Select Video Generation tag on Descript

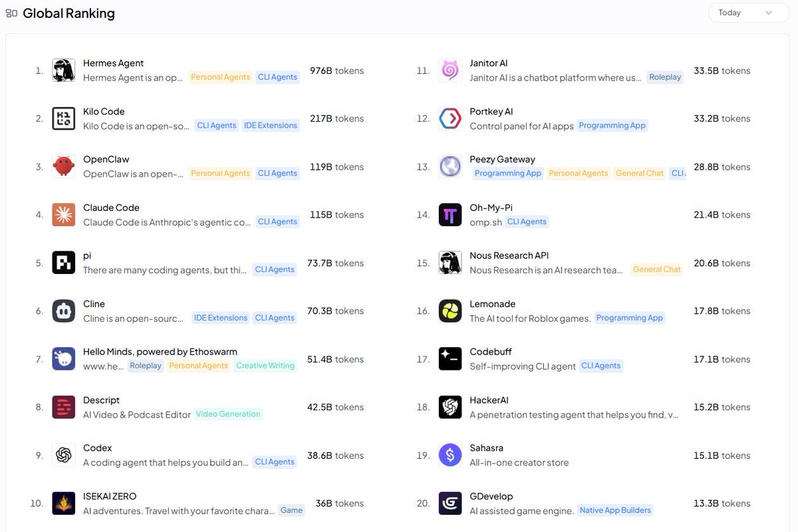point(228,414)
